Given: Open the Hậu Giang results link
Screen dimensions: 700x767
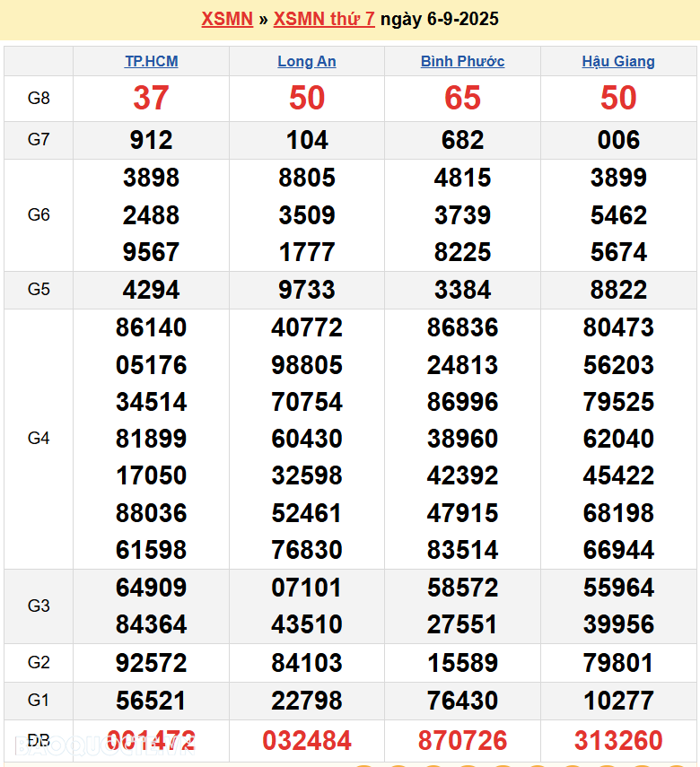Looking at the screenshot, I should (x=618, y=61).
